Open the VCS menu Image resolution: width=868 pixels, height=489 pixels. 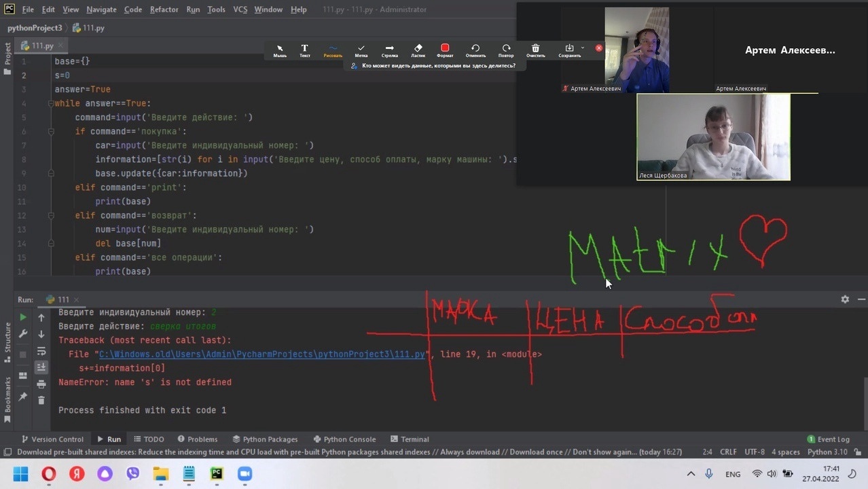click(x=240, y=10)
